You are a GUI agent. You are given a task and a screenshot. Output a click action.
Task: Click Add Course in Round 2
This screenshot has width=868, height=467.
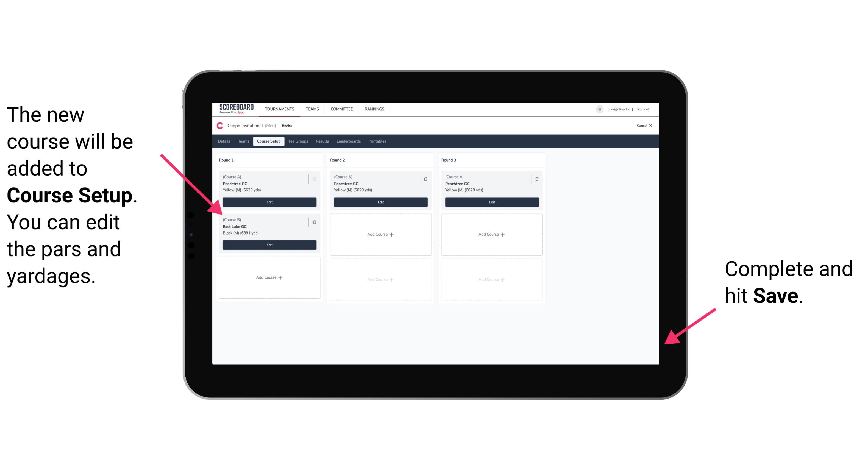tap(380, 233)
